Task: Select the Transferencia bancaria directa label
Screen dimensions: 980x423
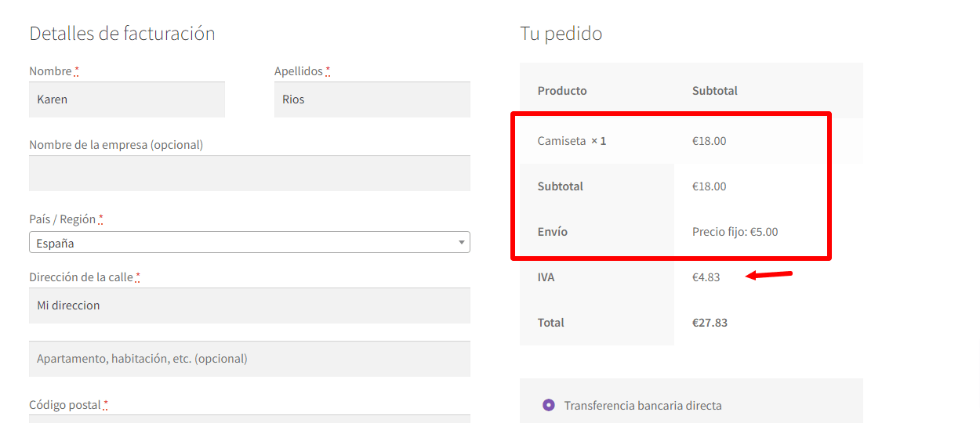Action: click(643, 406)
